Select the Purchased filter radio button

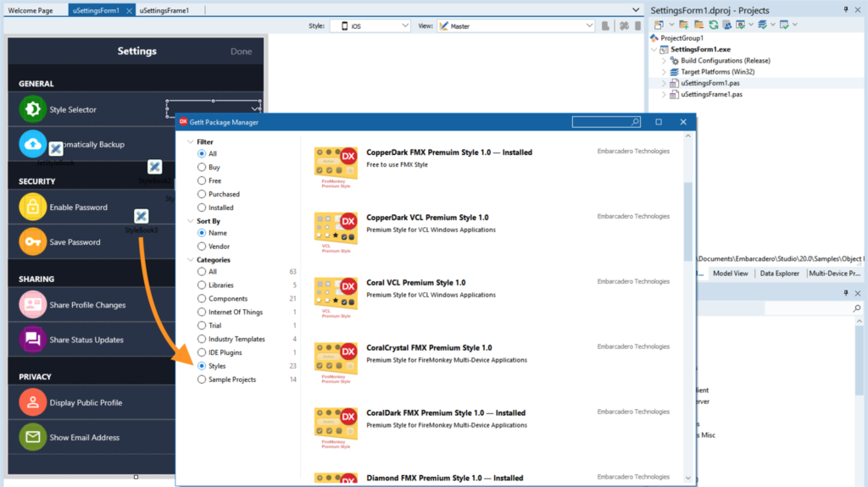pyautogui.click(x=202, y=194)
